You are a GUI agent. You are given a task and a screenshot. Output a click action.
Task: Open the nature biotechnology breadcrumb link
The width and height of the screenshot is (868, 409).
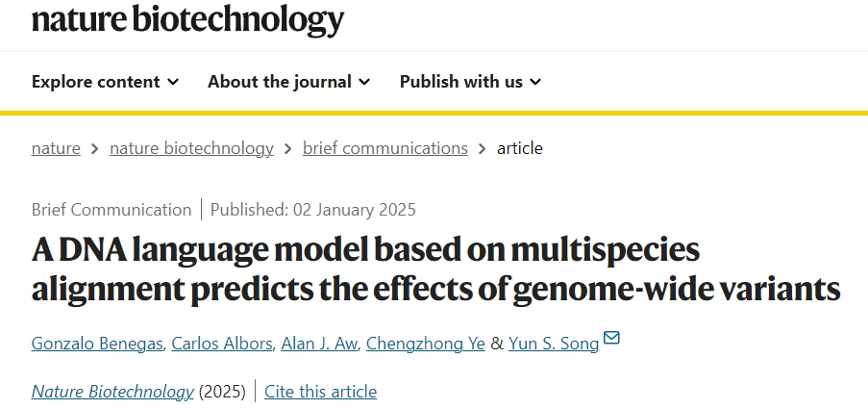pyautogui.click(x=191, y=148)
